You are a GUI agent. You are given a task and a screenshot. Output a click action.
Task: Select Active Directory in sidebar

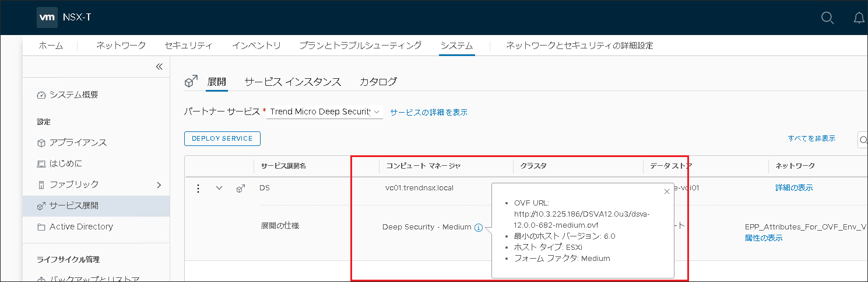[81, 227]
